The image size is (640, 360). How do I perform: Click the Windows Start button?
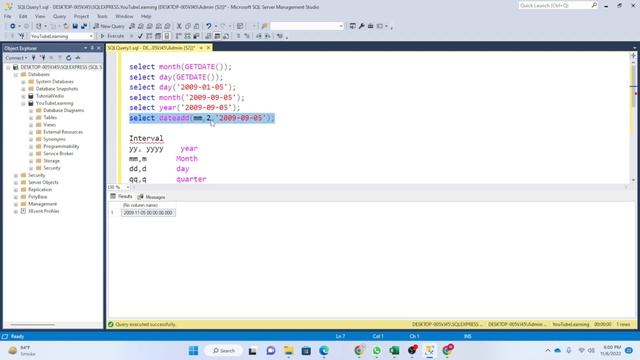[x=193, y=351]
